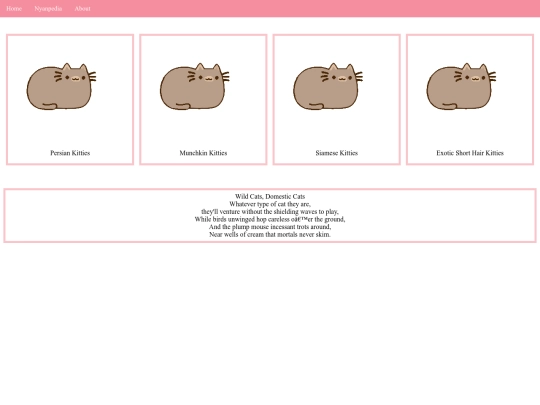Click 'And the plump mouse' line

(270, 227)
